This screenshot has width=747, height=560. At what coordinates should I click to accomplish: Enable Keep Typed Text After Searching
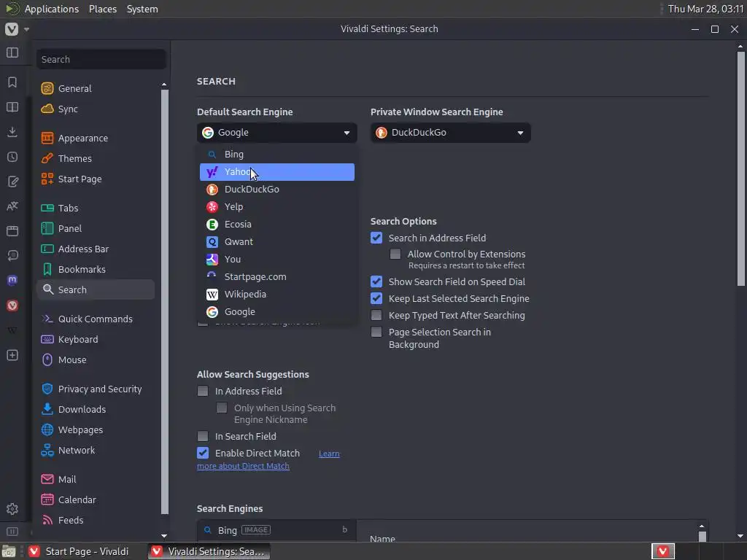pyautogui.click(x=376, y=315)
